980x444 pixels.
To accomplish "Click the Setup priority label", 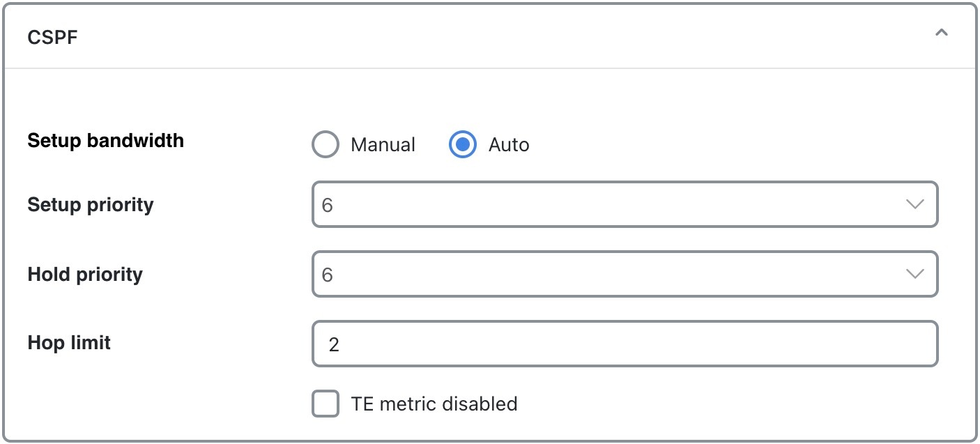I will coord(89,204).
